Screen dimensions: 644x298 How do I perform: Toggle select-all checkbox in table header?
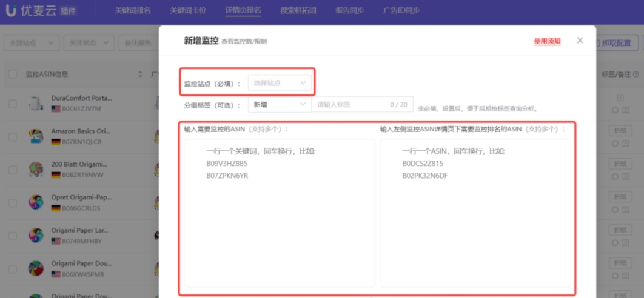pyautogui.click(x=13, y=74)
